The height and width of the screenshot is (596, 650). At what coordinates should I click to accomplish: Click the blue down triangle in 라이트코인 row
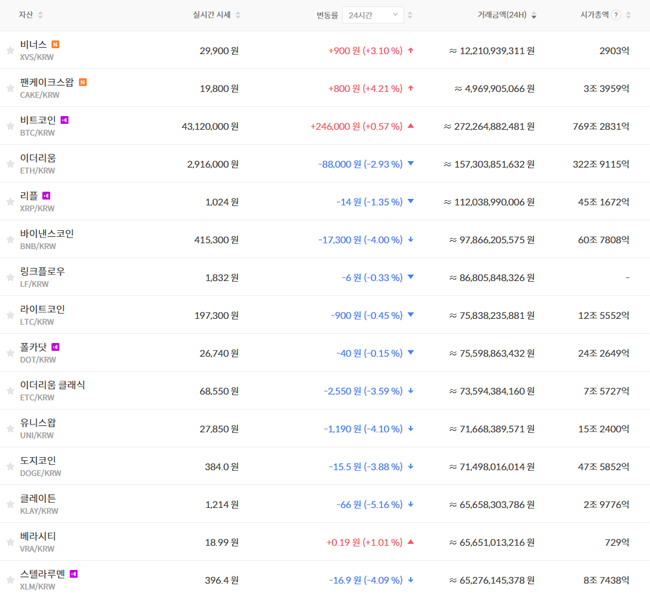411,315
